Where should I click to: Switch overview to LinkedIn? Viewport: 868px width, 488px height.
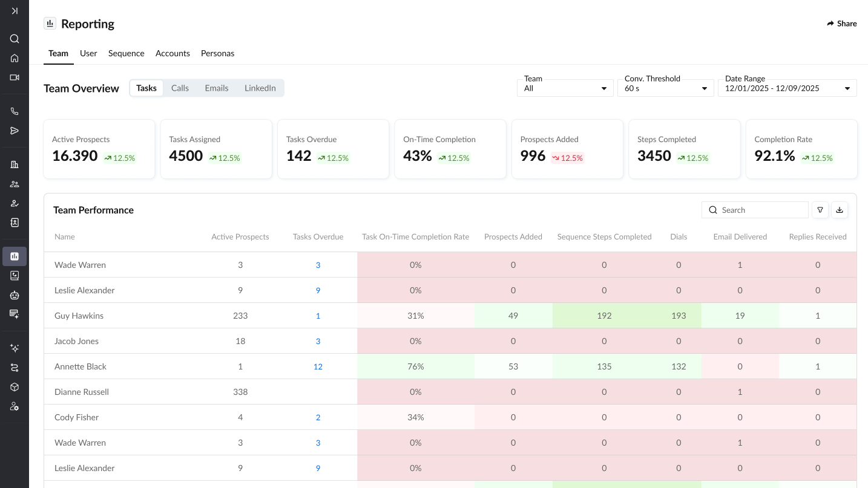point(260,88)
